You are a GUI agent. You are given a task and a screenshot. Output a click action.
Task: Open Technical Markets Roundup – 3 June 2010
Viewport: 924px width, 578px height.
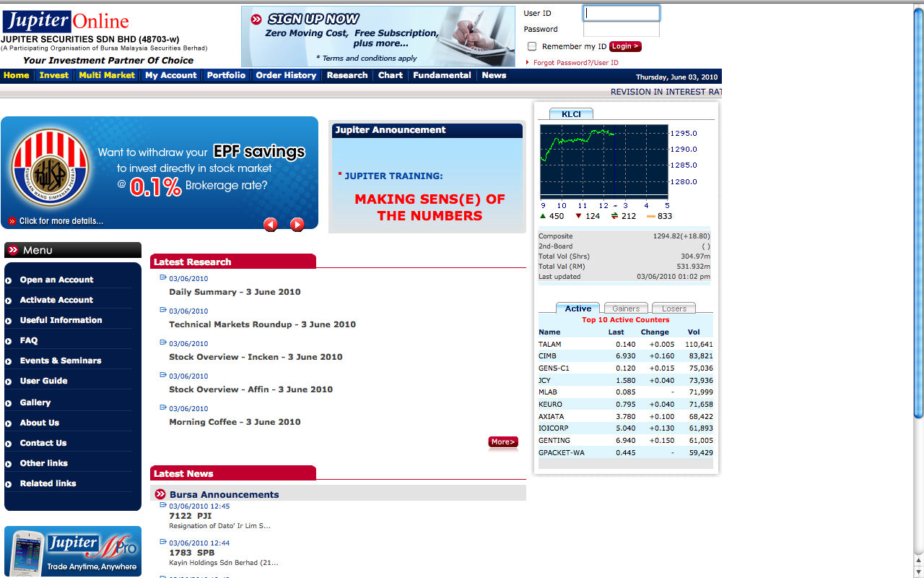point(263,324)
